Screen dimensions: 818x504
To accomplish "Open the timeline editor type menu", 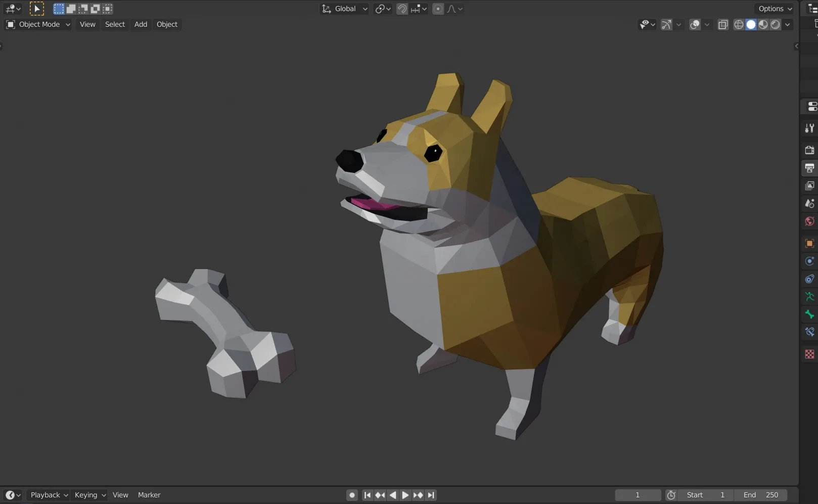I will coord(13,495).
